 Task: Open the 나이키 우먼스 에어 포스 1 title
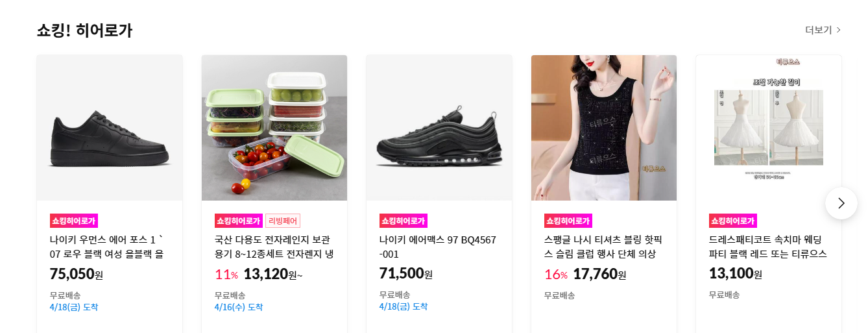[107, 247]
